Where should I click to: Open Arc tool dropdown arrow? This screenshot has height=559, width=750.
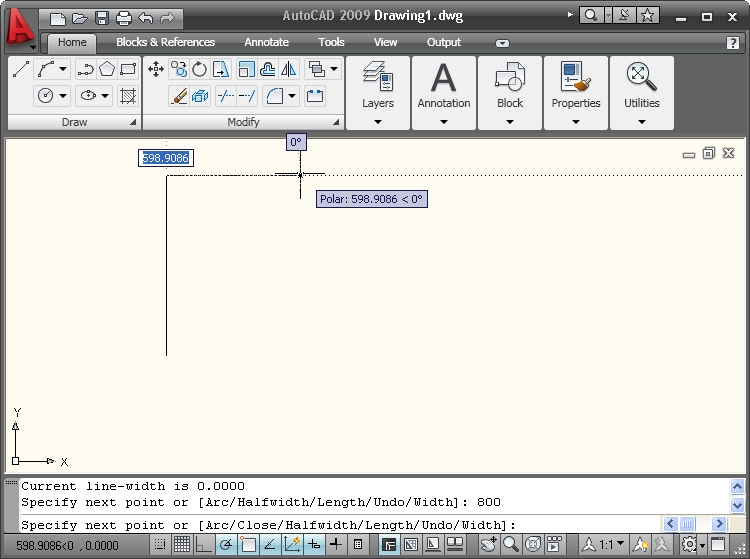tap(63, 69)
